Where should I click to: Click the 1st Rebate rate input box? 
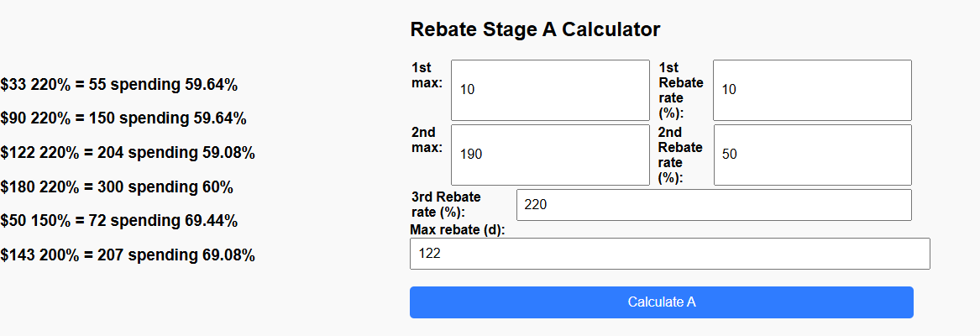pyautogui.click(x=812, y=90)
